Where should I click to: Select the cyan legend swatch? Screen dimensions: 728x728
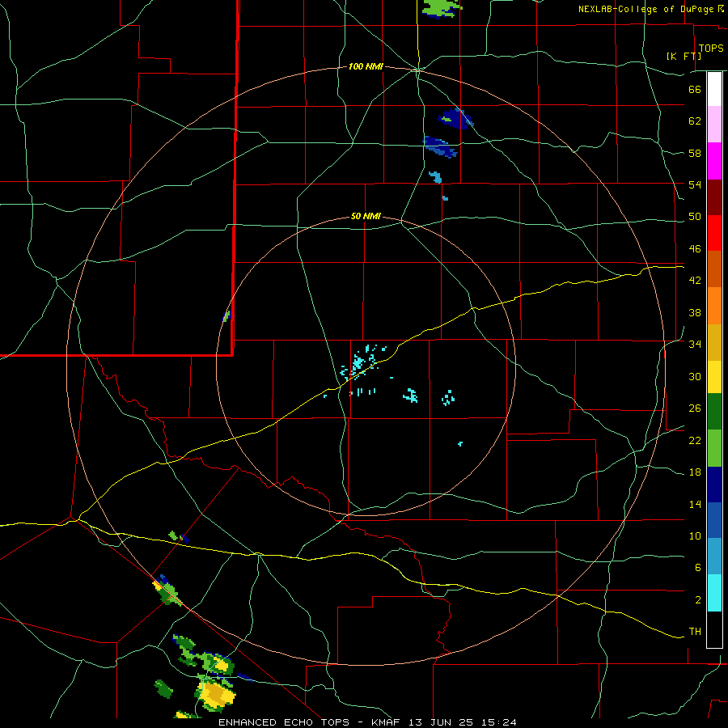click(714, 594)
